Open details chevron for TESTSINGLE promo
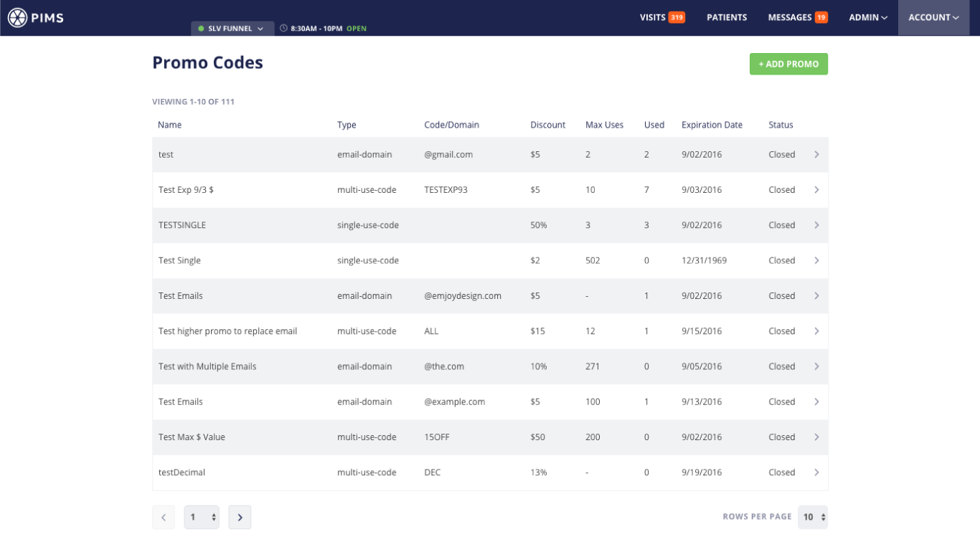The width and height of the screenshot is (980, 557). tap(816, 225)
